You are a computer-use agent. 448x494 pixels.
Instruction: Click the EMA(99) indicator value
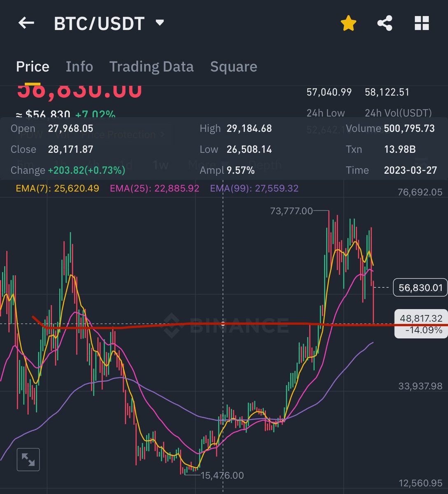coord(254,189)
